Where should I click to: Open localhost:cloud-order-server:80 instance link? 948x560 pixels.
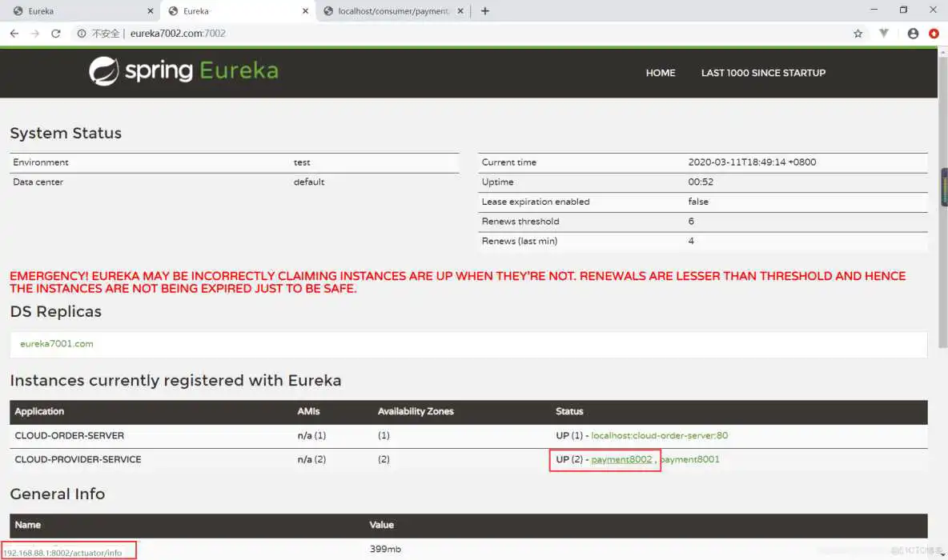[659, 435]
